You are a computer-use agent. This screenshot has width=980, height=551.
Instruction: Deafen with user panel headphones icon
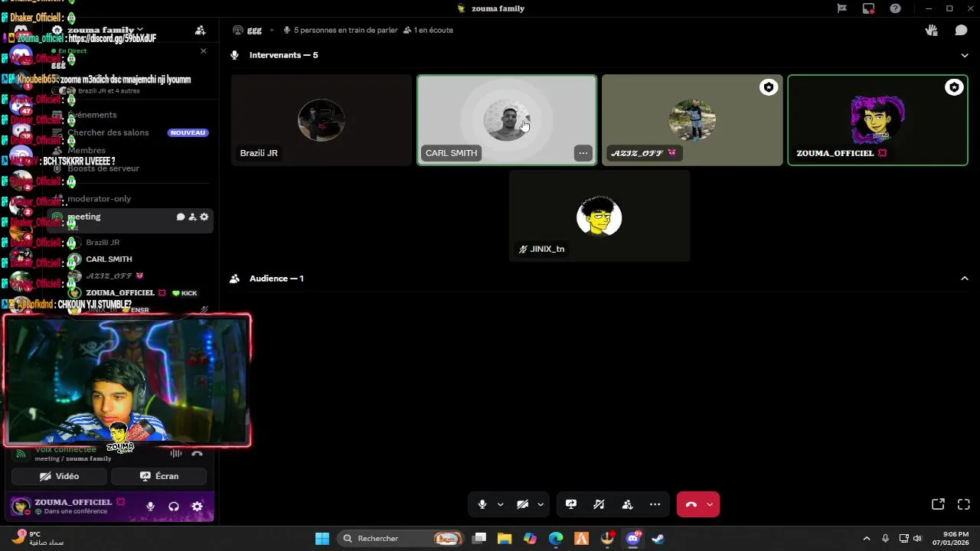(x=174, y=506)
